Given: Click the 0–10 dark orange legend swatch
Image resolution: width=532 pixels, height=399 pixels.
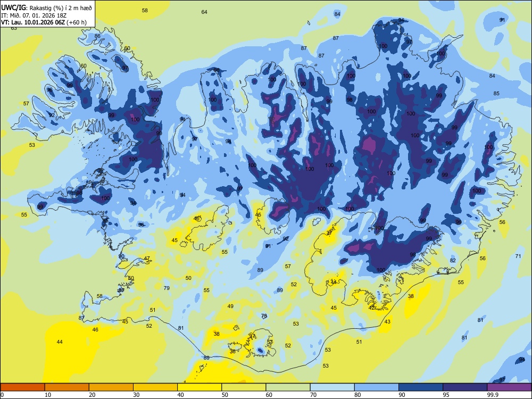Looking at the screenshot, I should tap(22, 387).
